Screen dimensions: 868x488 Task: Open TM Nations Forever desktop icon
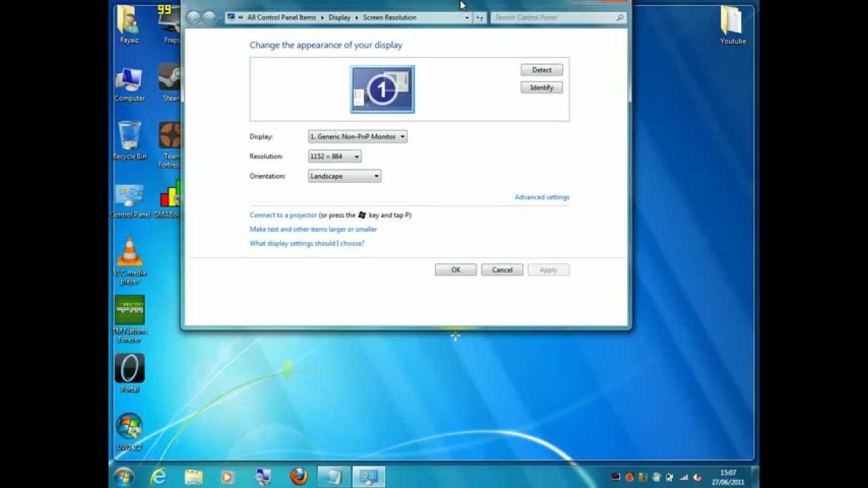point(130,319)
